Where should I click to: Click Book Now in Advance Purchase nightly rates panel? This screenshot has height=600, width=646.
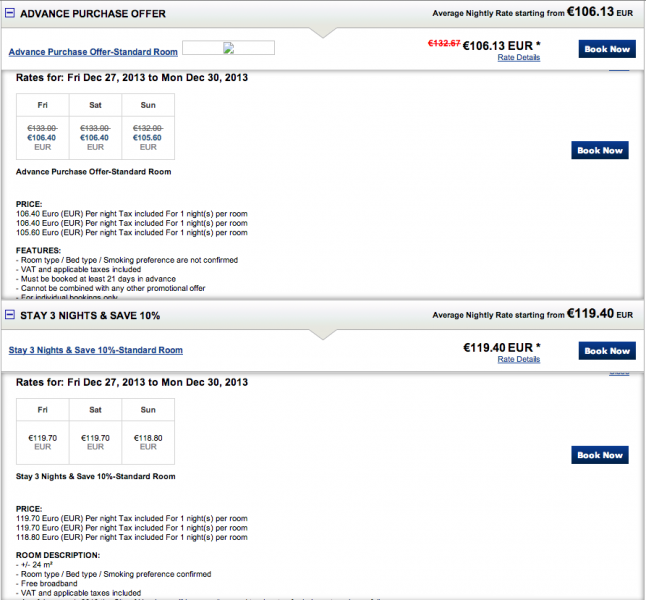click(599, 150)
